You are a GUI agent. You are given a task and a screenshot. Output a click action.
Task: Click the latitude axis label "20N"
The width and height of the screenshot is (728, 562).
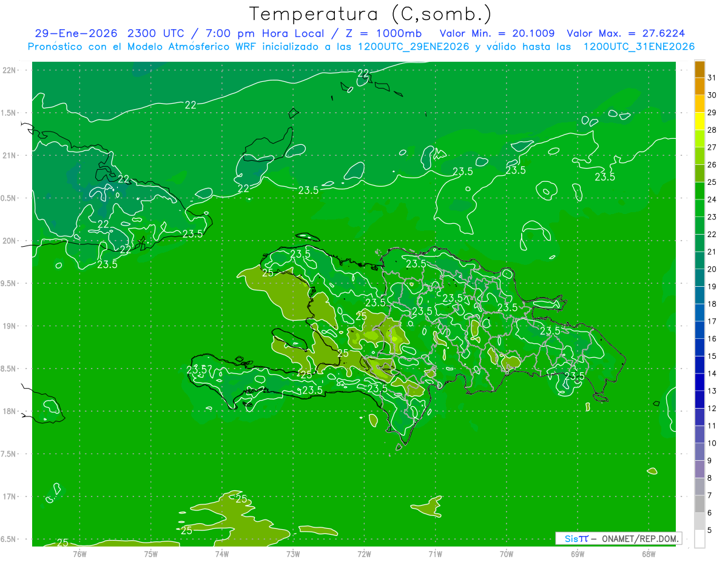point(10,241)
